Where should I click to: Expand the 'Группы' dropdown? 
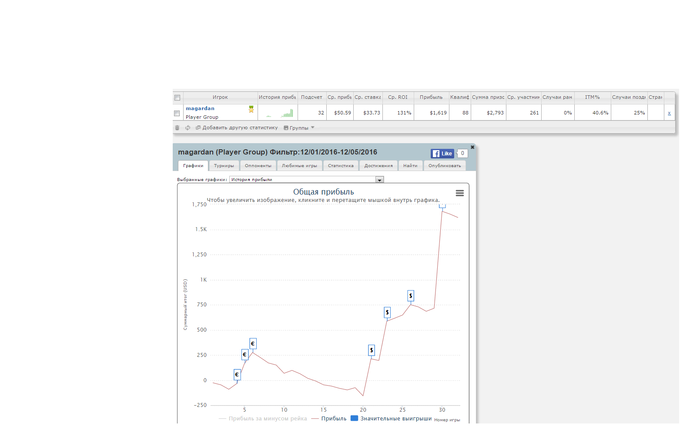click(x=299, y=128)
